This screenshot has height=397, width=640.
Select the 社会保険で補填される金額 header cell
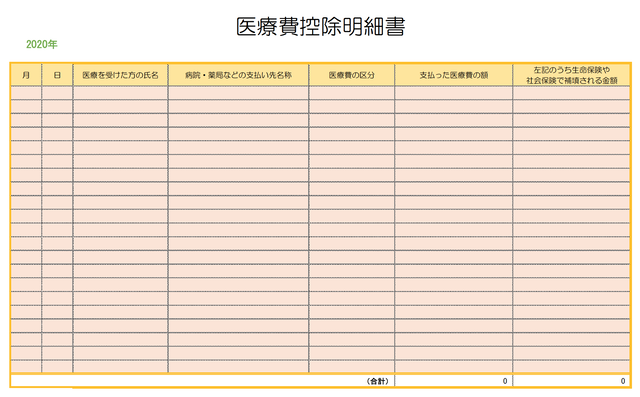(x=571, y=75)
